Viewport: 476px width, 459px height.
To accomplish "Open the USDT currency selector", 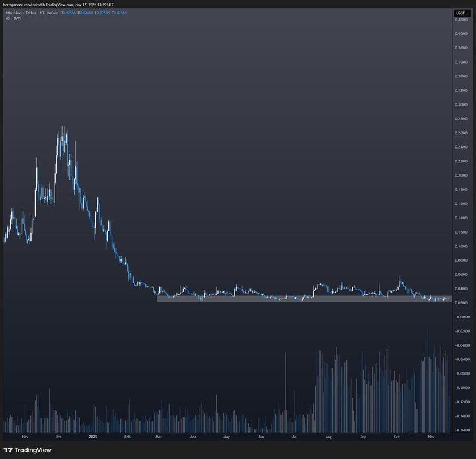I will click(460, 13).
